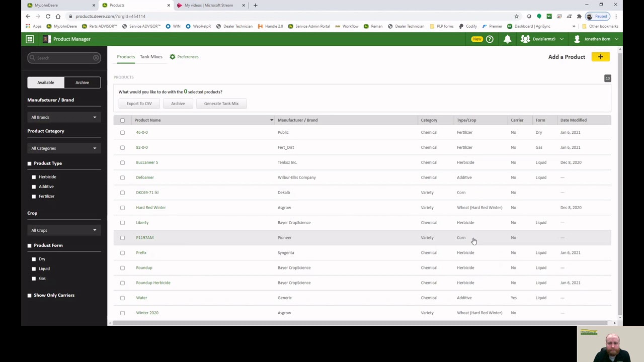
Task: Click the product count badge showing 13
Action: 607,78
